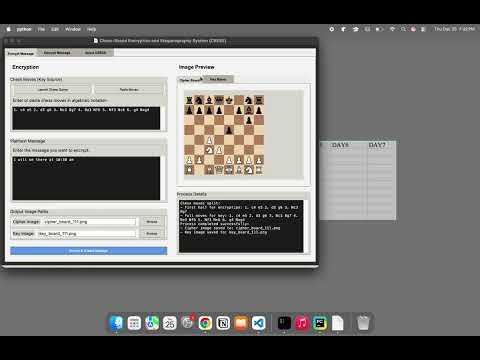Focus the chess moves text area
The height and width of the screenshot is (360, 480).
[x=86, y=118]
